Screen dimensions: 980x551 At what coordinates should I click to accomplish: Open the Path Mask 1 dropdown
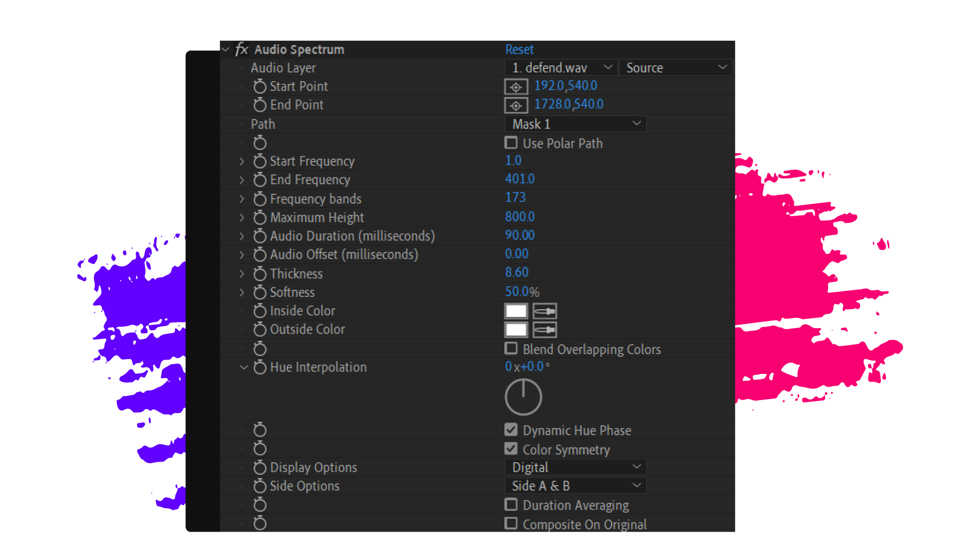(x=575, y=124)
